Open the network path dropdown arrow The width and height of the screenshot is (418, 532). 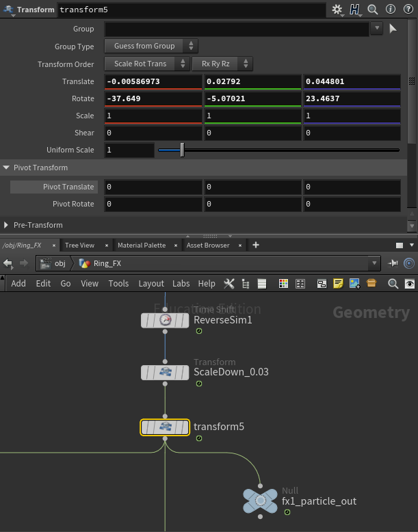[374, 263]
